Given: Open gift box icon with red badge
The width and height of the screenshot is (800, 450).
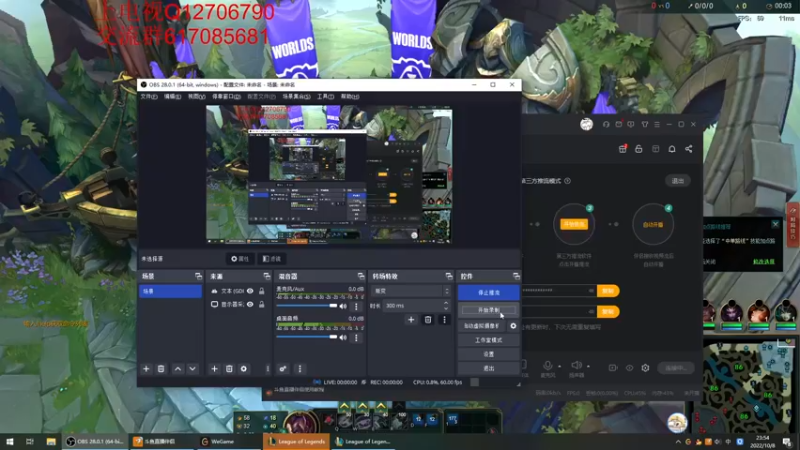Looking at the screenshot, I should click(622, 148).
